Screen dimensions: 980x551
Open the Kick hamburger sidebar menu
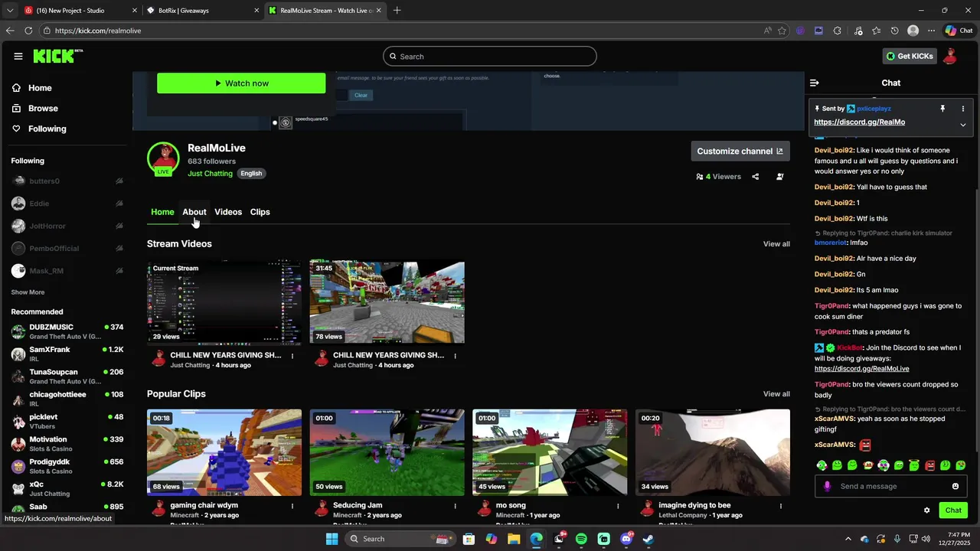18,56
